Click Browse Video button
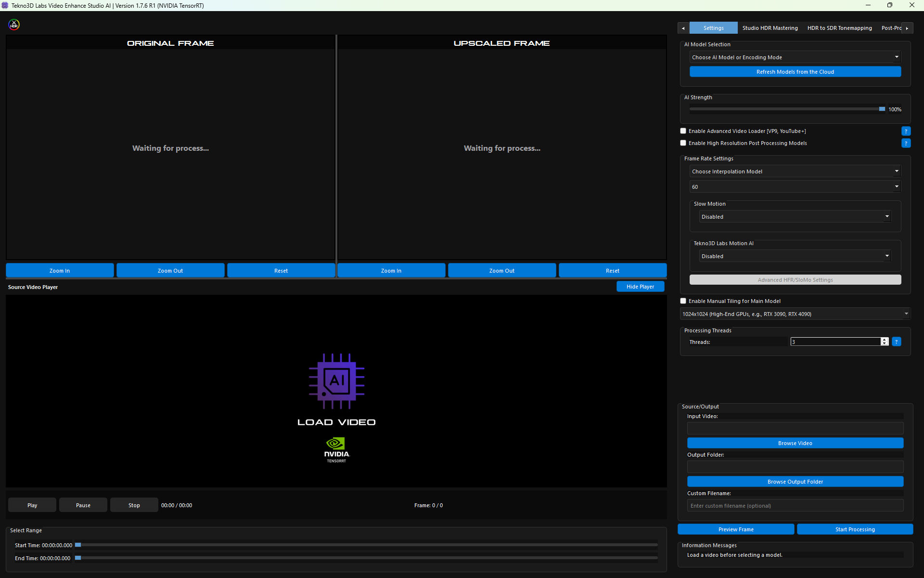The image size is (924, 578). 795,443
